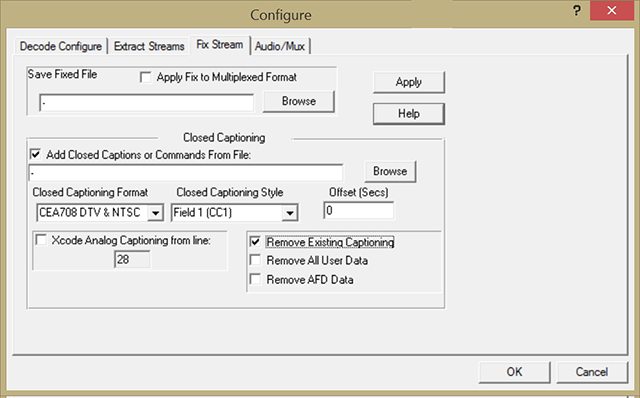Check the Remove AFD Data option
Viewport: 640px width, 398px height.
[x=256, y=279]
